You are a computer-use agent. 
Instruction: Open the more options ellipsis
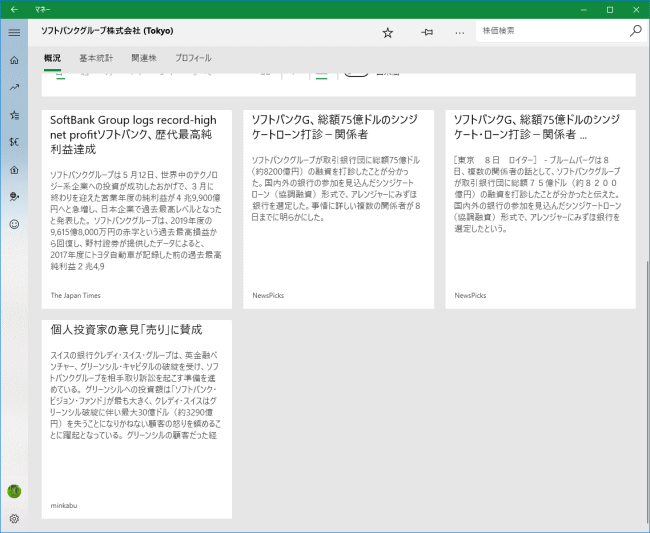click(460, 32)
